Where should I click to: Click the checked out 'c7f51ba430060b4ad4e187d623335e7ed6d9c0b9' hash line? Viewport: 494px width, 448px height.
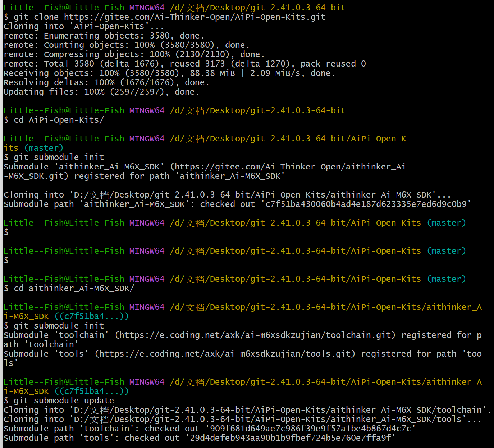coord(237,204)
